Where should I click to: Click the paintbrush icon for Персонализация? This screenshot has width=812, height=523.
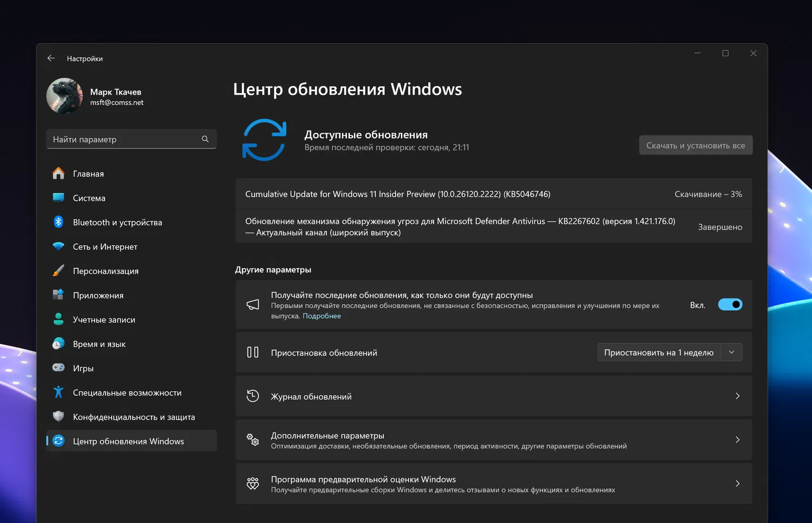[x=58, y=270]
